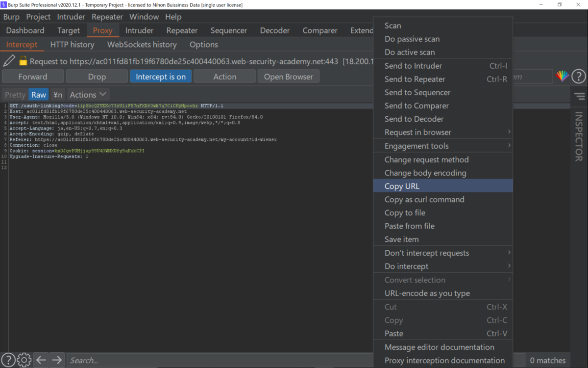Select Copy as curl command
588x368 pixels.
coord(443,199)
